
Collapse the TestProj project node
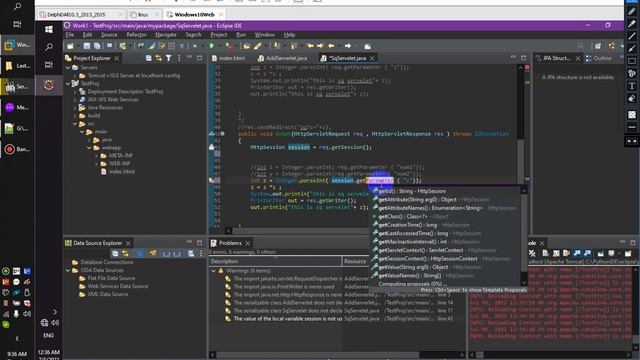(x=68, y=84)
